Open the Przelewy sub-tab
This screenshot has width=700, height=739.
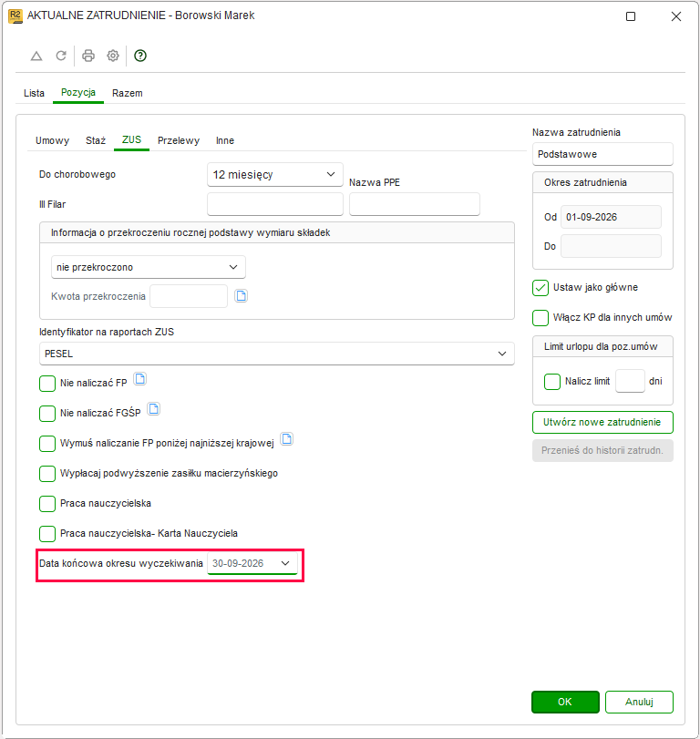click(179, 140)
